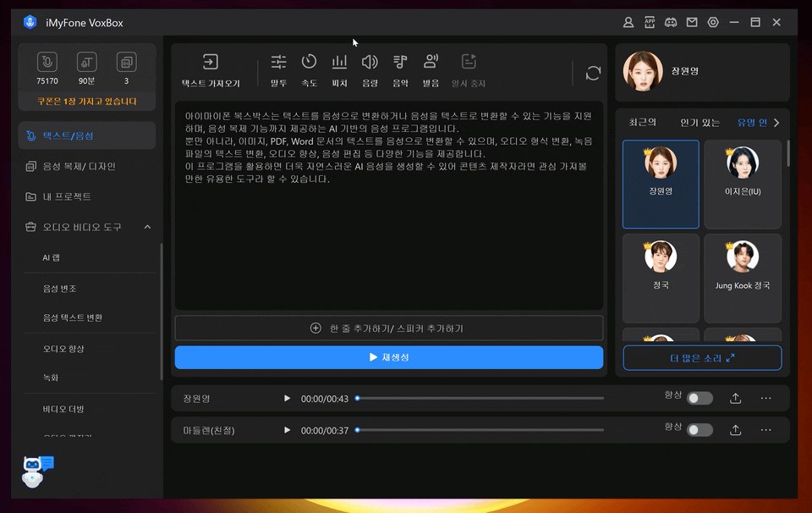Open the Discord icon in title bar
Screen dimensions: 812x513
(671, 22)
